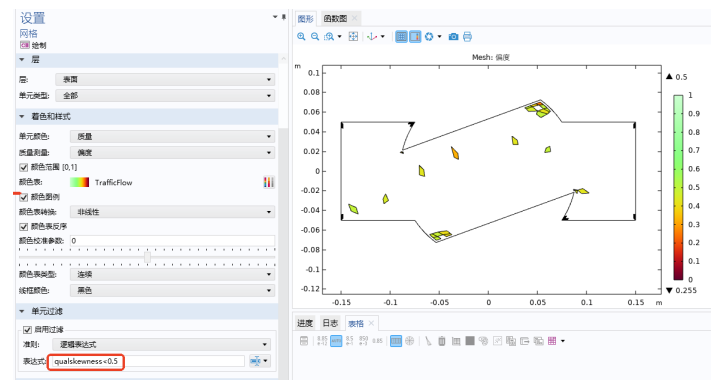Image resolution: width=716 pixels, height=386 pixels.
Task: Click the 绘制 plot icon
Action: pos(24,45)
